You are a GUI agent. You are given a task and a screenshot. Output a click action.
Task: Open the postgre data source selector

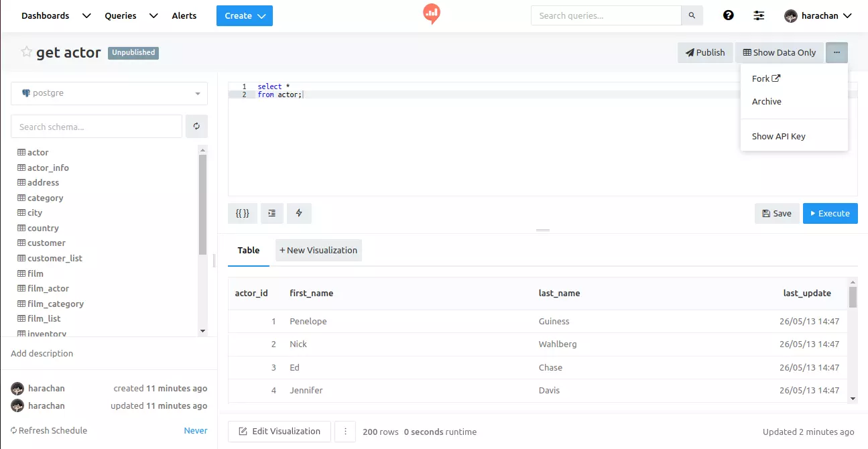109,94
